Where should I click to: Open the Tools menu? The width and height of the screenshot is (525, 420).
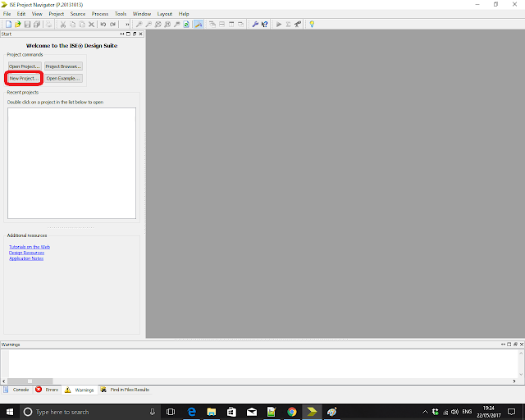click(x=121, y=14)
